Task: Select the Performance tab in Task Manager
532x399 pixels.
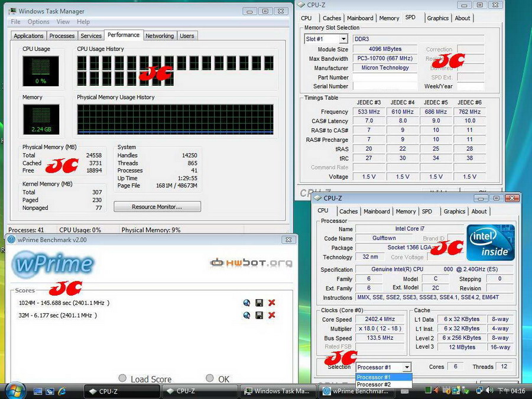Action: coord(123,35)
